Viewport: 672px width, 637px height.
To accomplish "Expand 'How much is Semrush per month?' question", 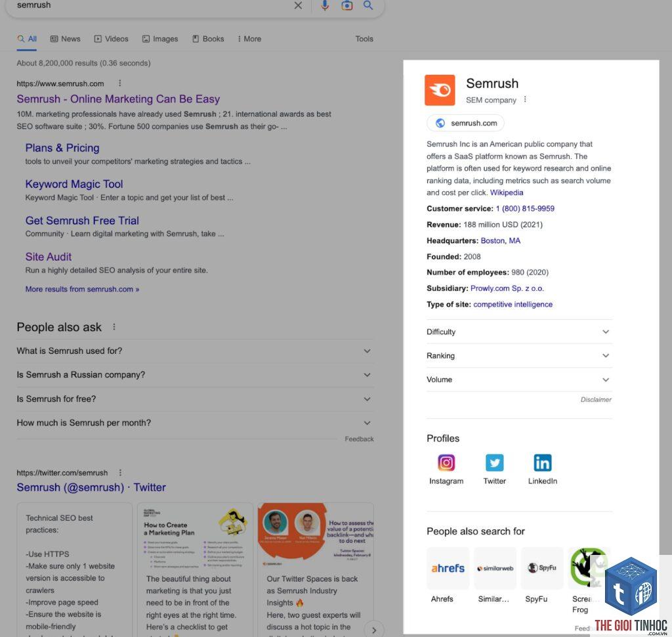I will pyautogui.click(x=195, y=423).
